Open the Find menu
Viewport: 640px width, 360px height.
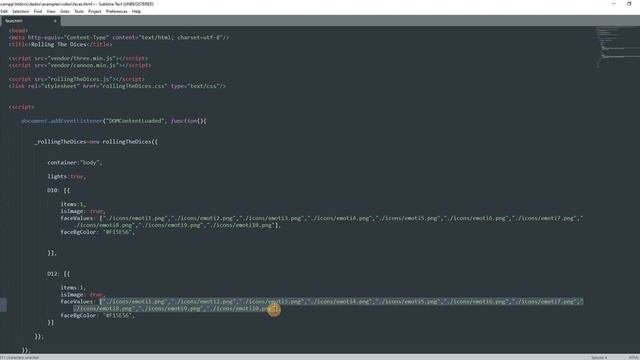(x=38, y=11)
